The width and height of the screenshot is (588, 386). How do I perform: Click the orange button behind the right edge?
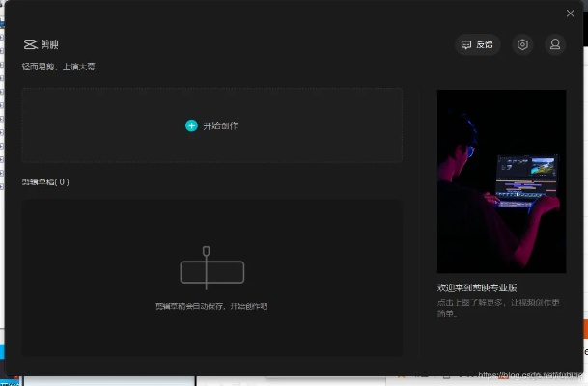pyautogui.click(x=584, y=329)
